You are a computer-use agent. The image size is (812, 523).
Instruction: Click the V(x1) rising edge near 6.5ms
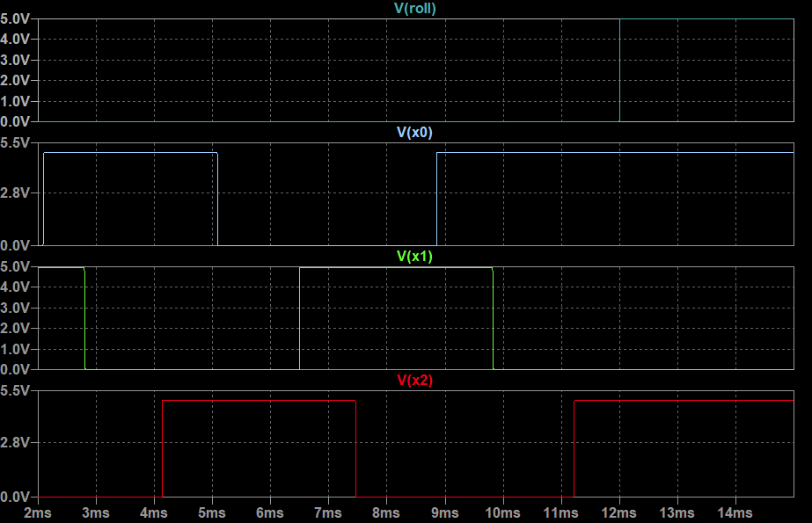pyautogui.click(x=299, y=319)
